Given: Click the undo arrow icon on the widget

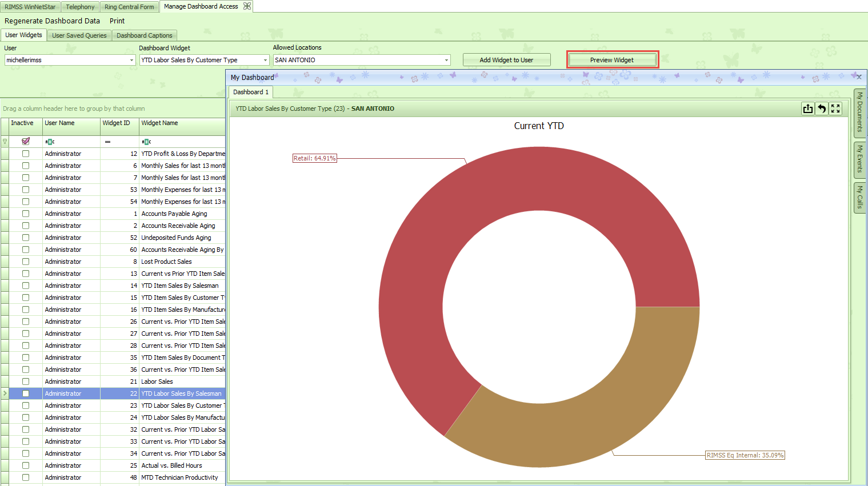Looking at the screenshot, I should click(x=821, y=109).
